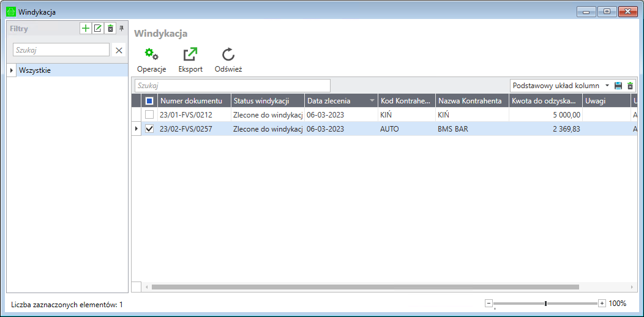Click the table search field
The image size is (644, 317).
tap(233, 86)
